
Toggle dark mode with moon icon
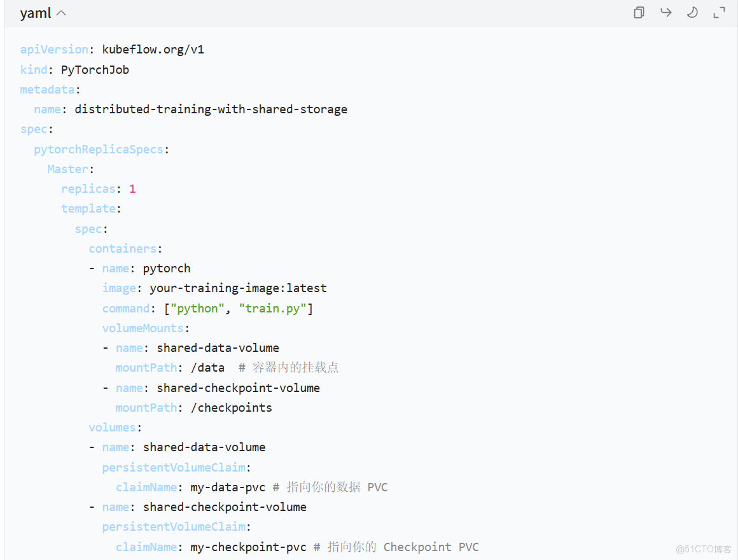(x=692, y=13)
